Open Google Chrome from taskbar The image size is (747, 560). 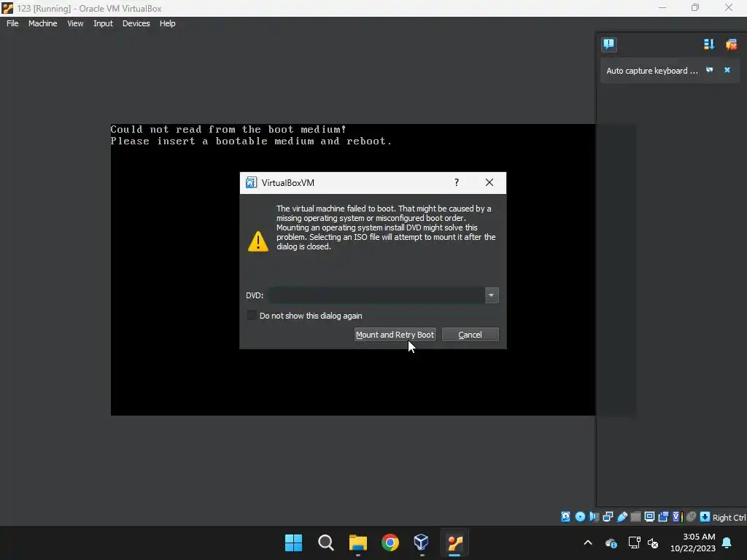pyautogui.click(x=390, y=542)
